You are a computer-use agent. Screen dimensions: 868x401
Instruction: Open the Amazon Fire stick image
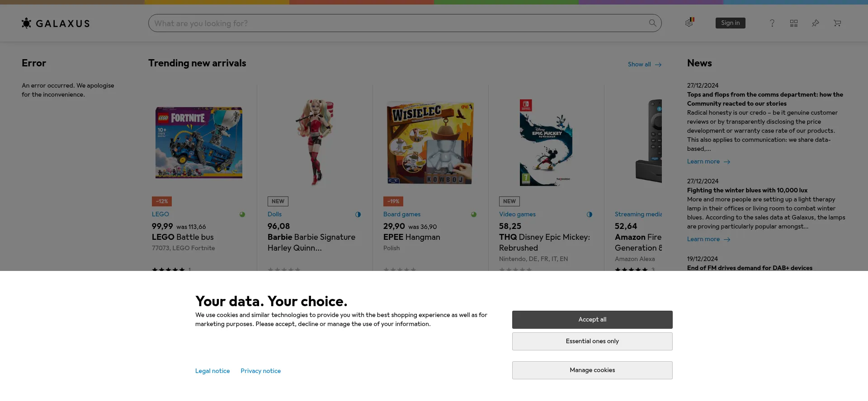649,141
